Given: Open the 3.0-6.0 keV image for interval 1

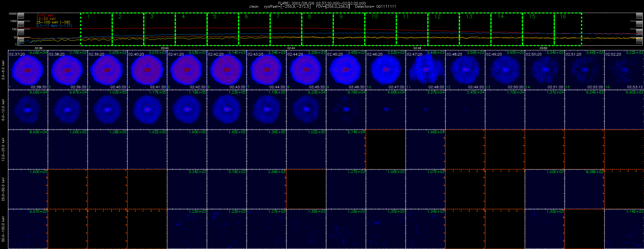Looking at the screenshot, I should [x=28, y=70].
